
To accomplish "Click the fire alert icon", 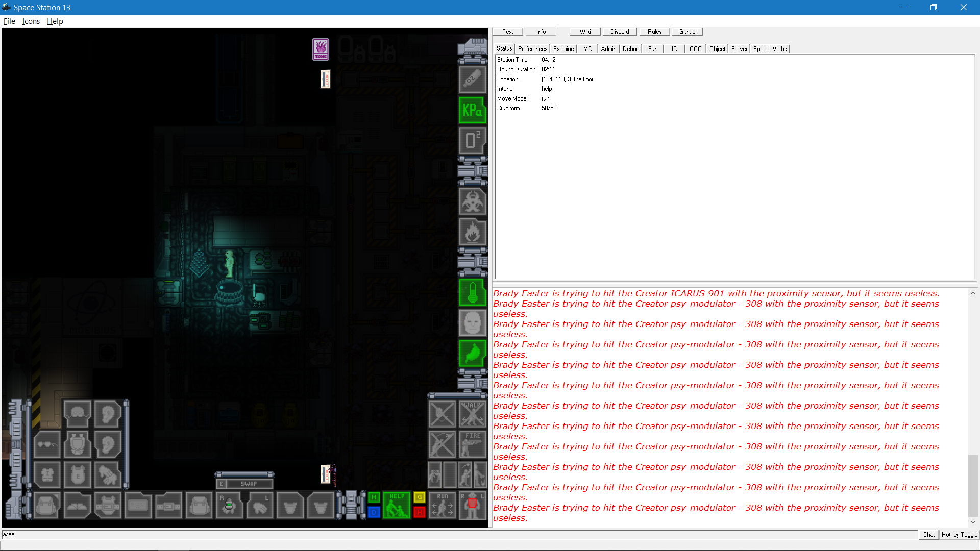I will [x=472, y=232].
